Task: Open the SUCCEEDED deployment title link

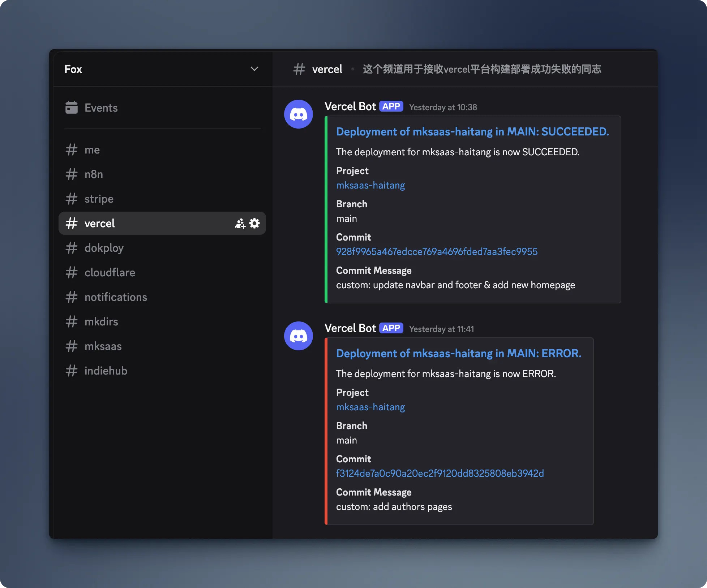Action: [x=472, y=131]
